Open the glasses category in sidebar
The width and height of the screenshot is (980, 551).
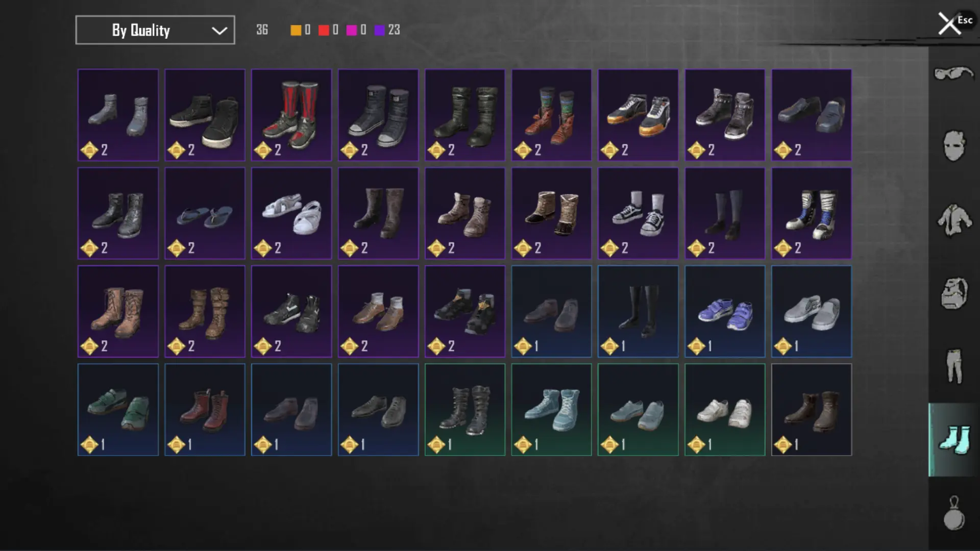tap(953, 74)
